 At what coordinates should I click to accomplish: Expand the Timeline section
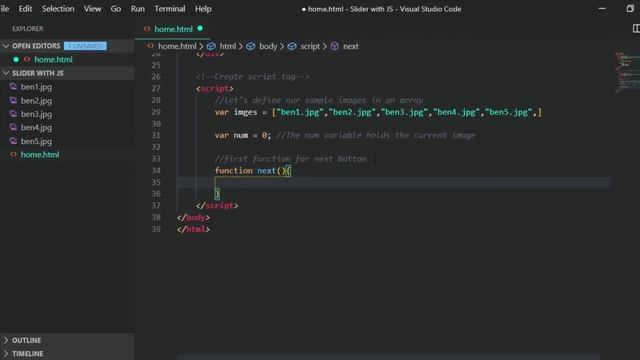pos(6,353)
